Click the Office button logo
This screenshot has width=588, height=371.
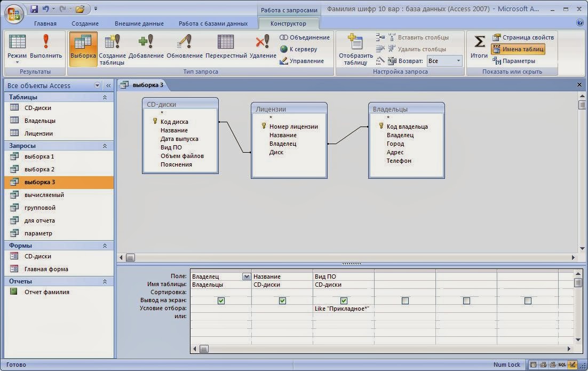(14, 14)
